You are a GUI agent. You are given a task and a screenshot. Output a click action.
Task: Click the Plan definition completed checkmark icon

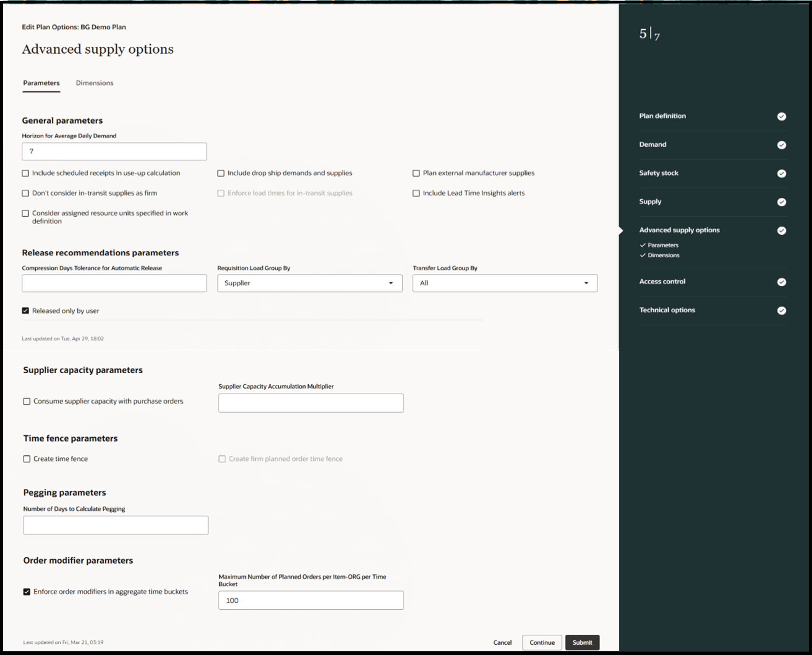coord(781,117)
